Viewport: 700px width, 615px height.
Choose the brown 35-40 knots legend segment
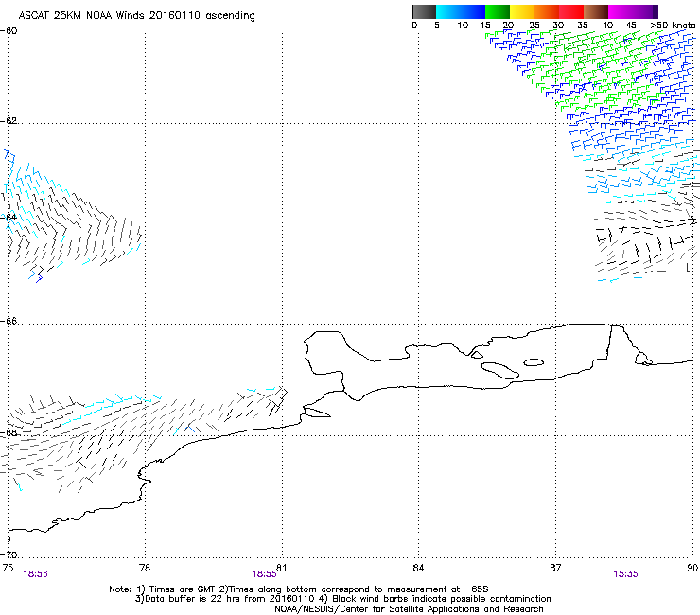coord(596,11)
